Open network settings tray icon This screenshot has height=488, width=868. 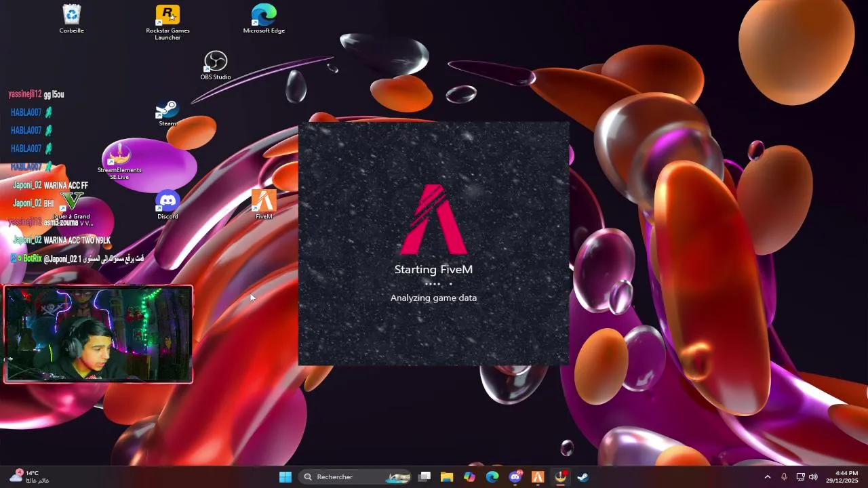(800, 477)
